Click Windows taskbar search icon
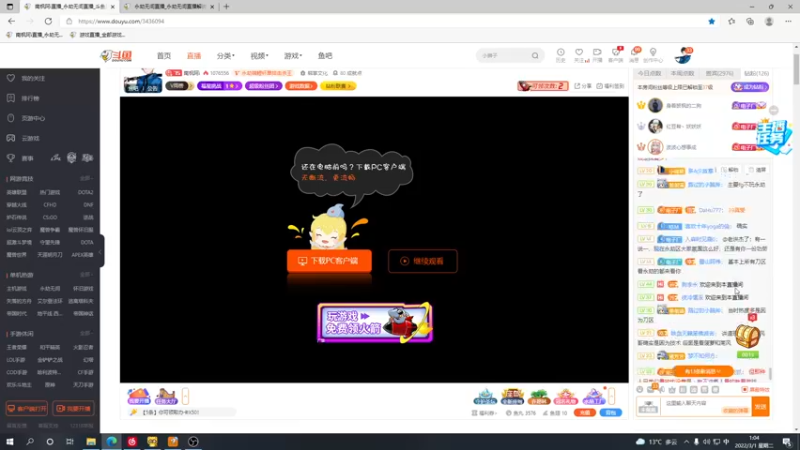 tap(30, 442)
